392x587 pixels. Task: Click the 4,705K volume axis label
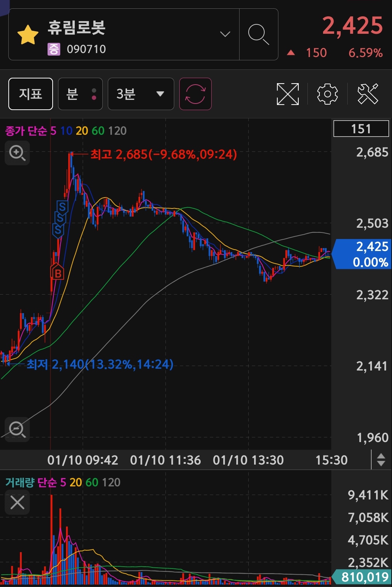pos(368,540)
